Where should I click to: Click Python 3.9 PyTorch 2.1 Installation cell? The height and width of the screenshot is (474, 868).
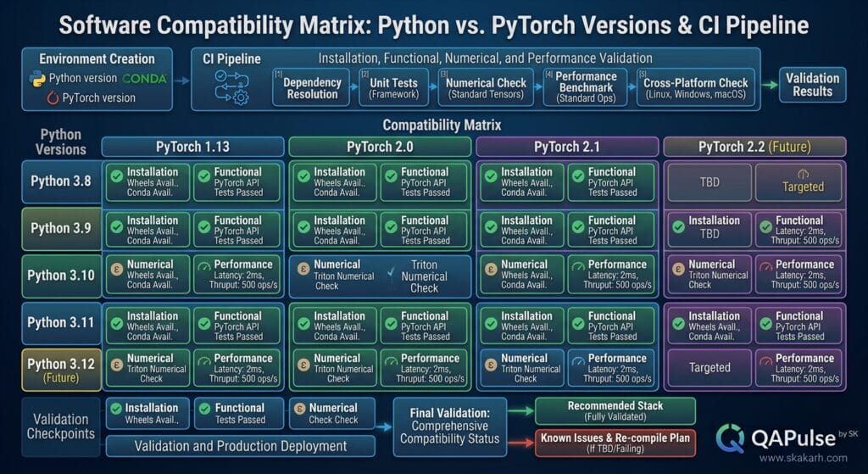[522, 229]
